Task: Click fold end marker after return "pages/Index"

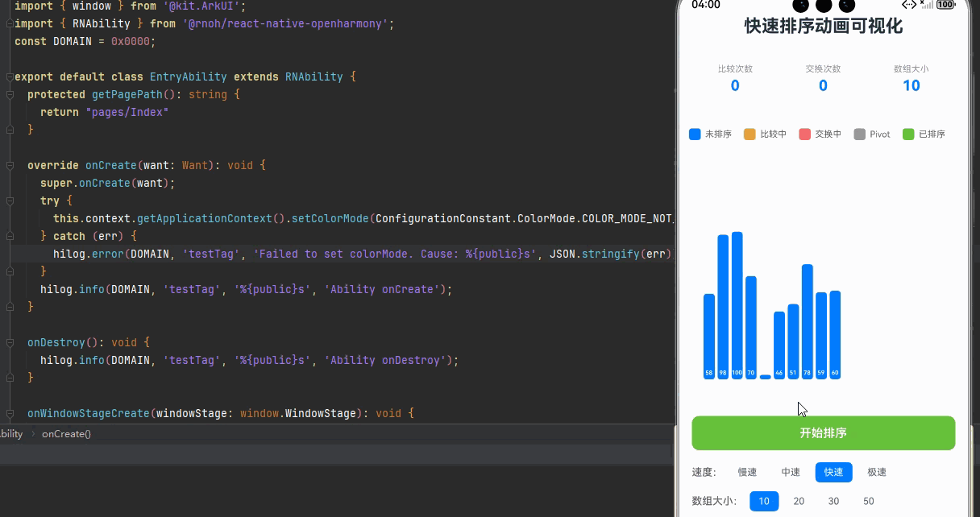Action: (10, 130)
